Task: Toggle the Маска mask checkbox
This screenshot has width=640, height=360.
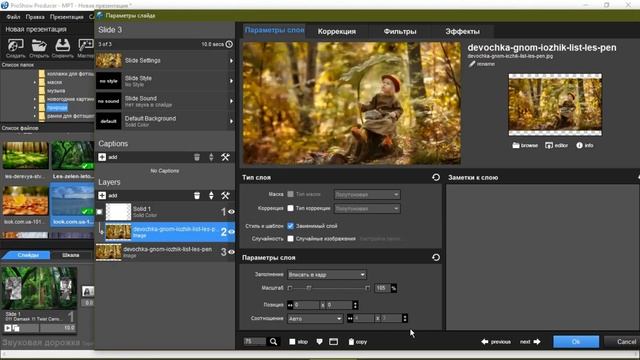Action: 290,194
